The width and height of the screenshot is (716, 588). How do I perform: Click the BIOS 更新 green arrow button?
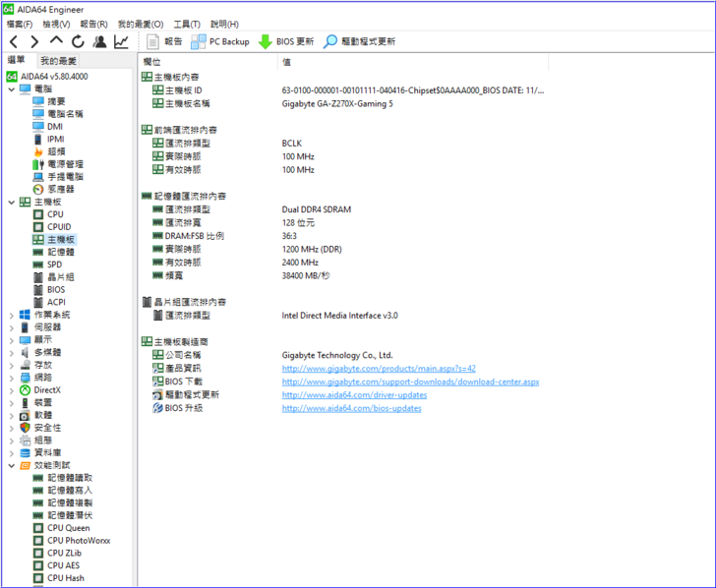tap(286, 42)
